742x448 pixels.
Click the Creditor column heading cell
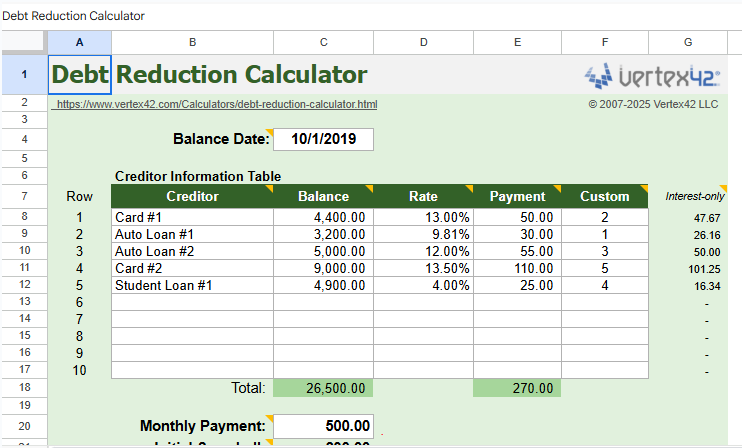(x=192, y=197)
